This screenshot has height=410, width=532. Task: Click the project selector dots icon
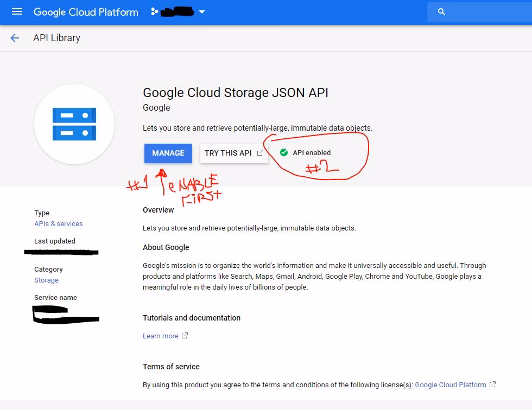[x=155, y=12]
